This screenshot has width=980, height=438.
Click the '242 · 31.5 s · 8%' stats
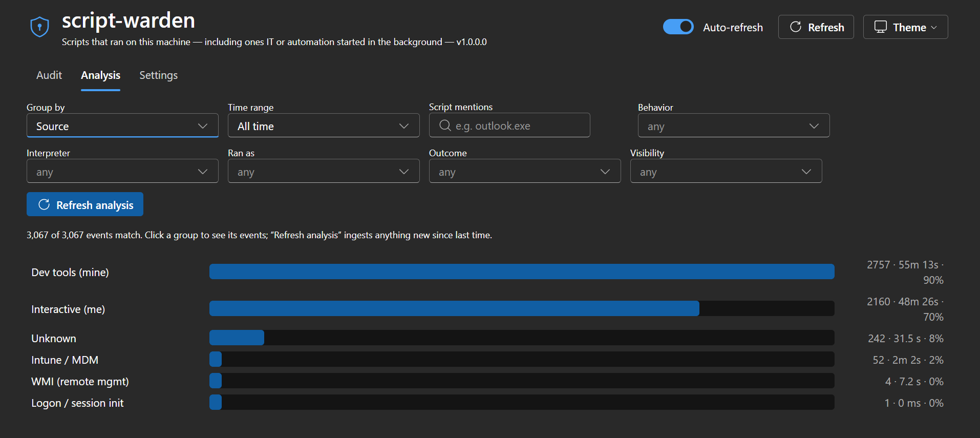[906, 339]
